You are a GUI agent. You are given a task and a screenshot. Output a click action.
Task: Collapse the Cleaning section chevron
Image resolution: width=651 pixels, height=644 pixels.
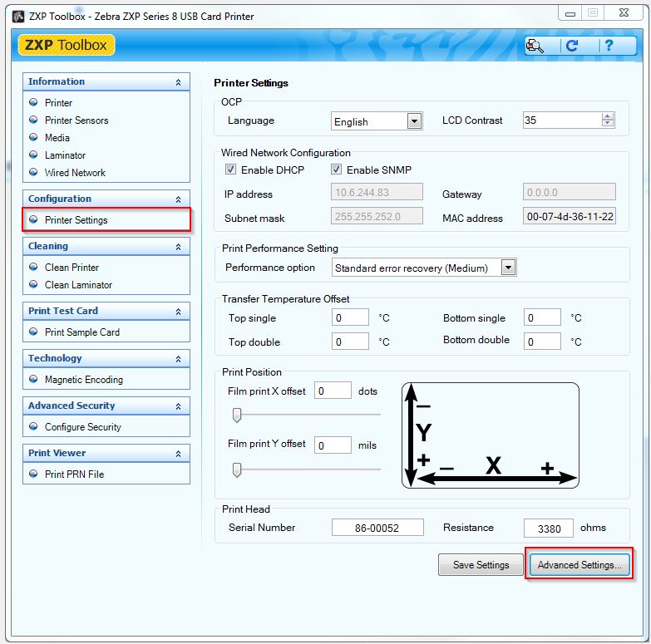click(178, 247)
